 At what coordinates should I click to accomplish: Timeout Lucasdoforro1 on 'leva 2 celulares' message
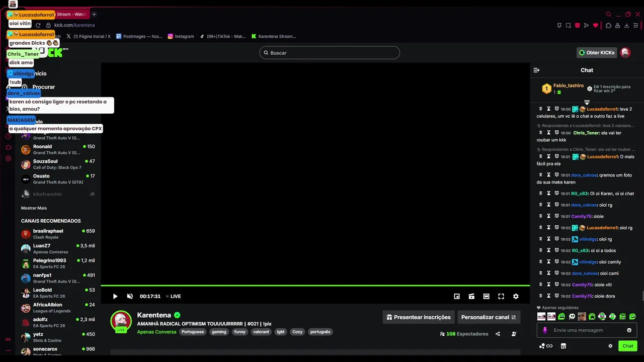point(549,109)
